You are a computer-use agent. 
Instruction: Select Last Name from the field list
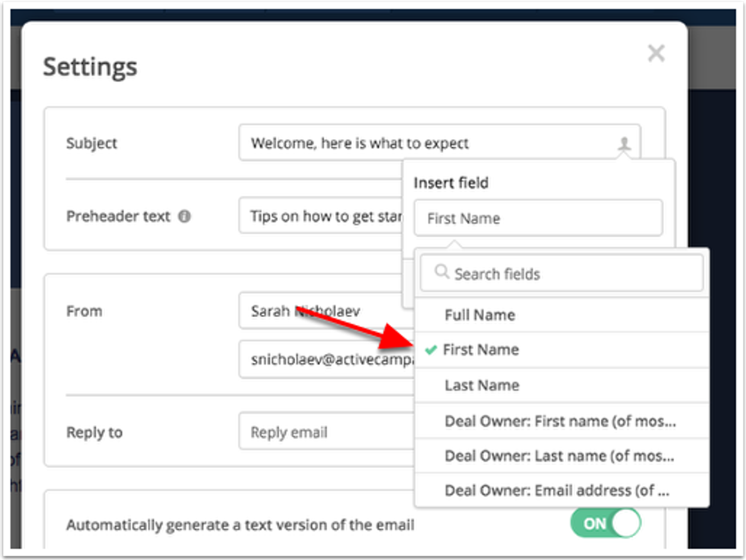481,385
